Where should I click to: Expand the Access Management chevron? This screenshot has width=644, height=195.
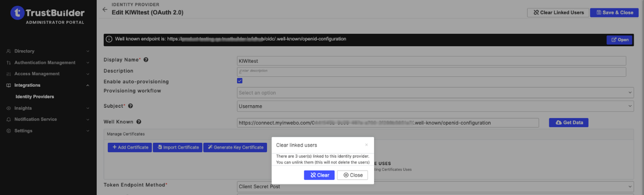click(x=88, y=74)
